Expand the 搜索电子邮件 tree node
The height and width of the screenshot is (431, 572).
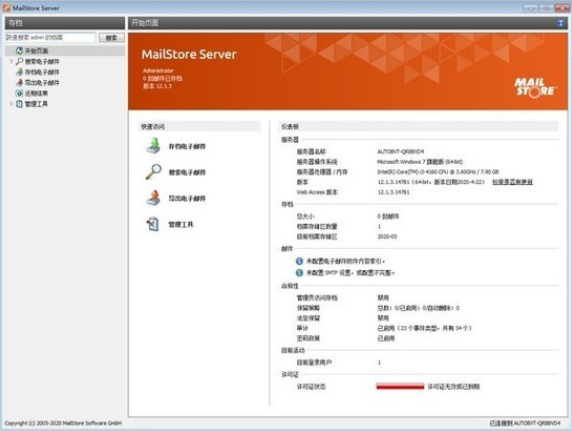(x=12, y=61)
